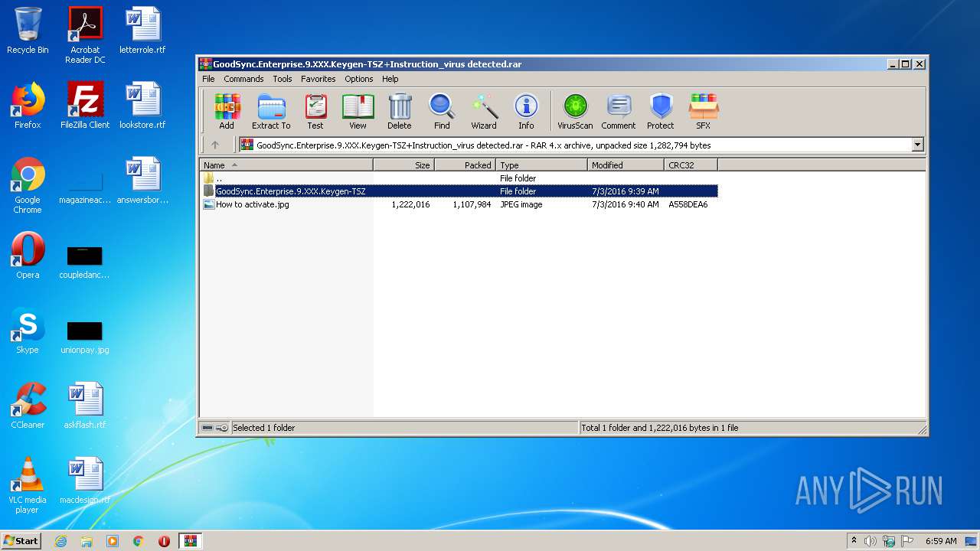Open the Recycle Bin desktop icon

[x=28, y=31]
